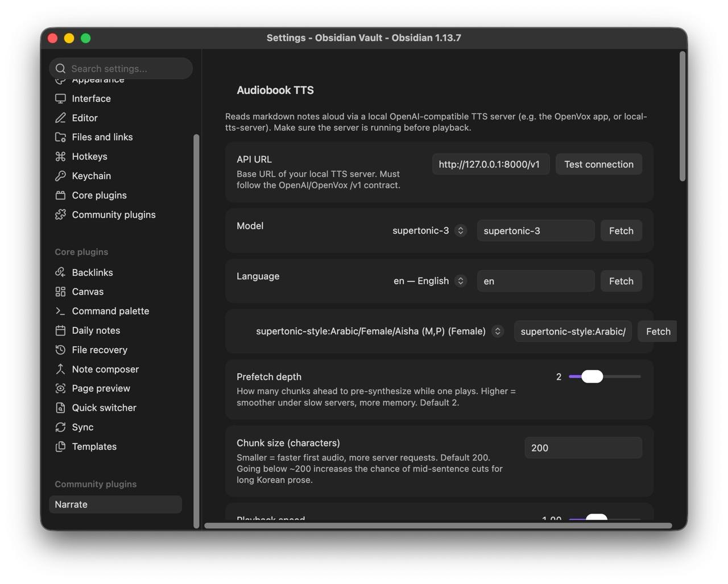The image size is (728, 584).
Task: Click the supertonic-style:Arabic voice text field
Action: pyautogui.click(x=573, y=332)
